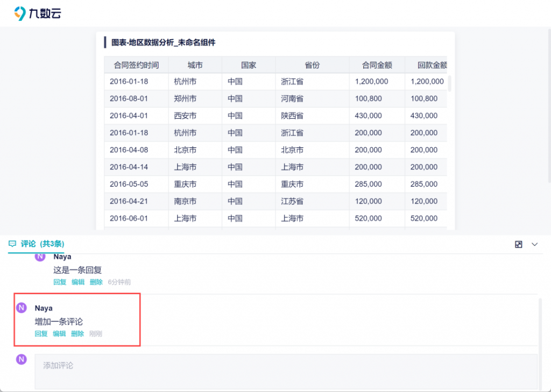Click the table's vertical scrollbar
Screen dimensions: 551x392
coord(449,83)
